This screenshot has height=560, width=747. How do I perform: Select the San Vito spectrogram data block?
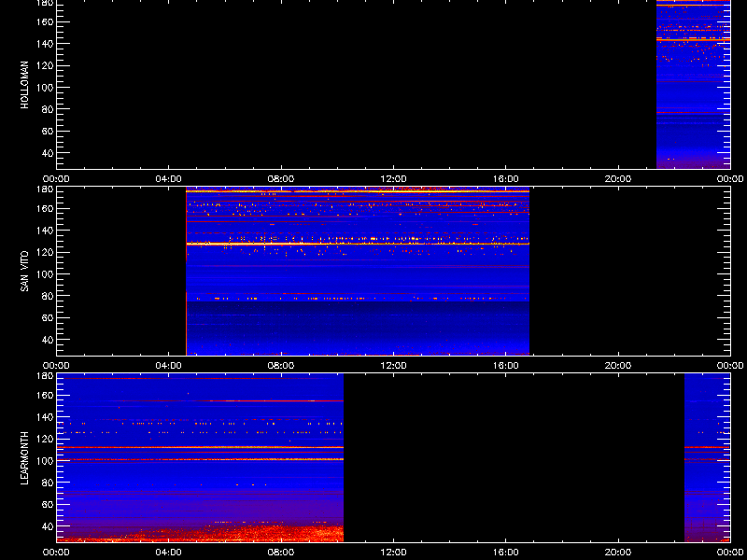pos(358,271)
